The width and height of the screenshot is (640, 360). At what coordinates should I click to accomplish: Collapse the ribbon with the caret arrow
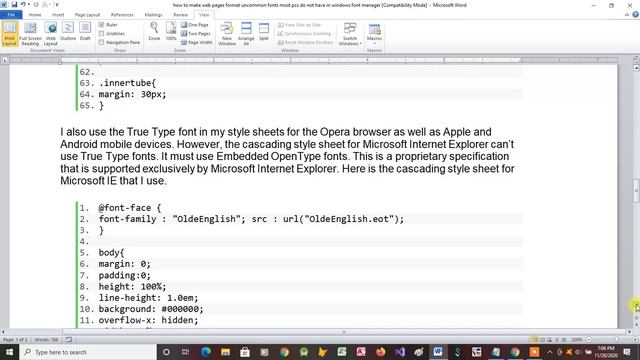point(627,15)
